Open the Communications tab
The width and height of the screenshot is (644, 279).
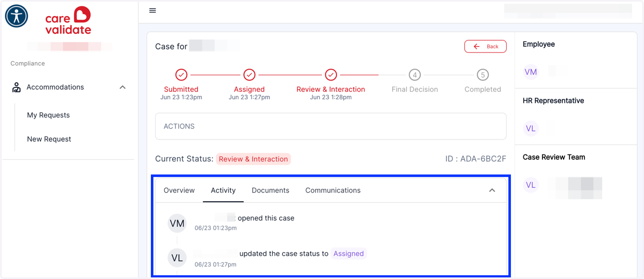pyautogui.click(x=333, y=190)
